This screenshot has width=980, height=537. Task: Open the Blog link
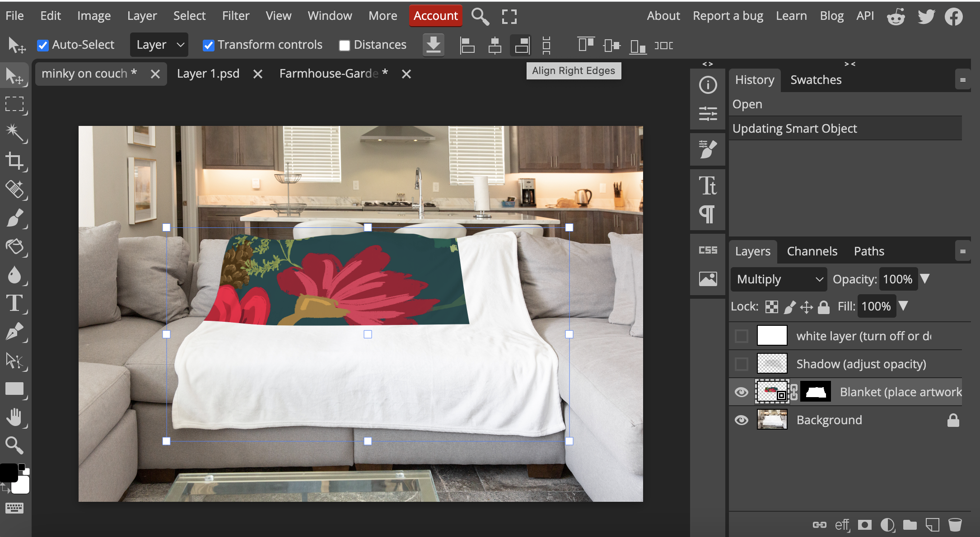[x=831, y=16]
